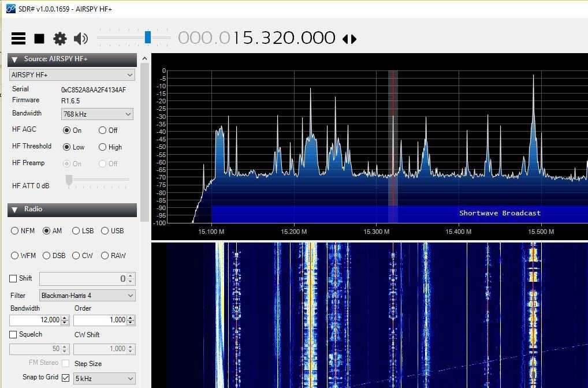Open the hamburger main menu
This screenshot has width=588, height=388.
pyautogui.click(x=18, y=38)
